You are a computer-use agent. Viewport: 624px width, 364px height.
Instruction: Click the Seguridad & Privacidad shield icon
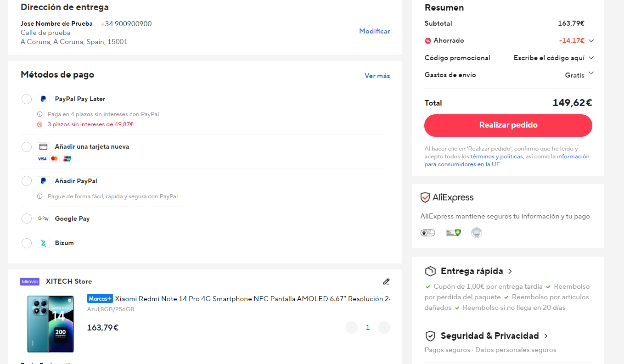click(x=430, y=336)
